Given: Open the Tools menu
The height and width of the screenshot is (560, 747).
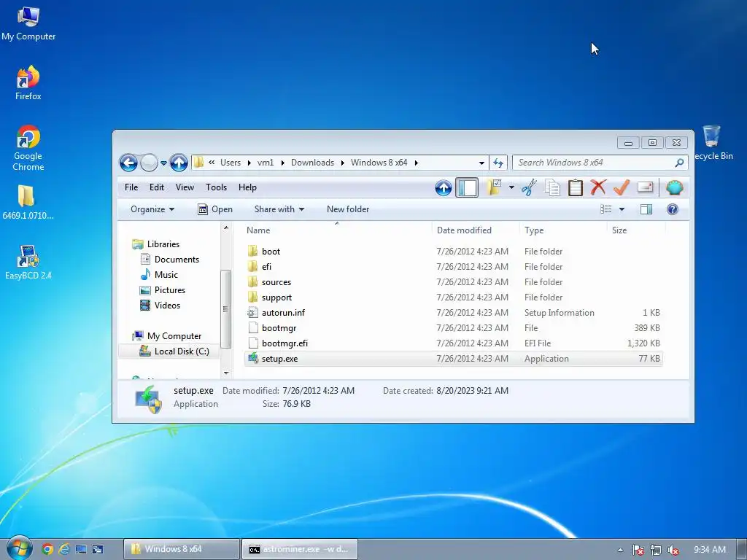Looking at the screenshot, I should click(x=216, y=187).
